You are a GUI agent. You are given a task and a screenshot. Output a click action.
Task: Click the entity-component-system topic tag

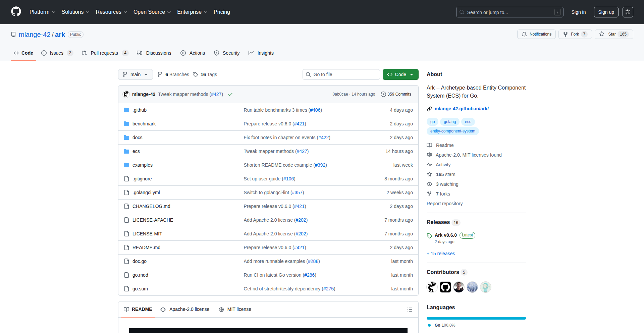453,131
